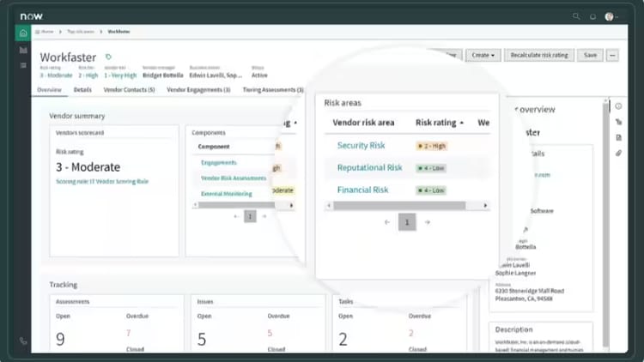This screenshot has height=362, width=644.
Task: Open the document icon in right rail
Action: click(618, 137)
